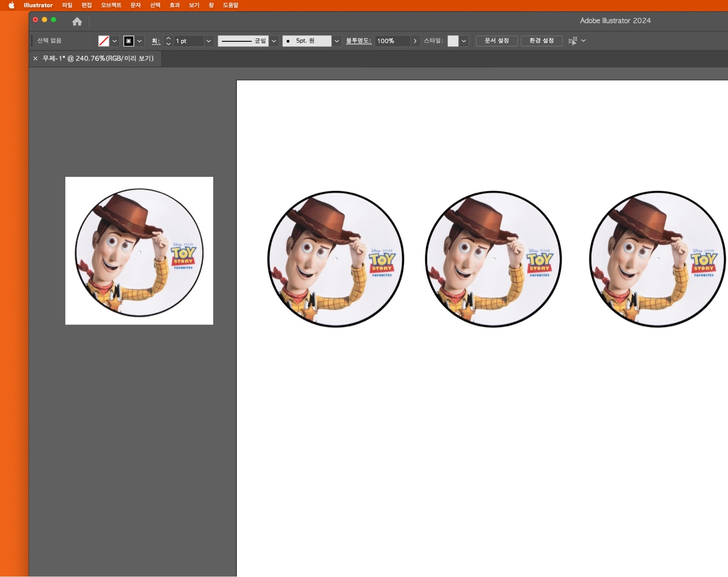Viewport: 728px width, 577px height.
Task: Open the 문자 menu
Action: tap(136, 5)
